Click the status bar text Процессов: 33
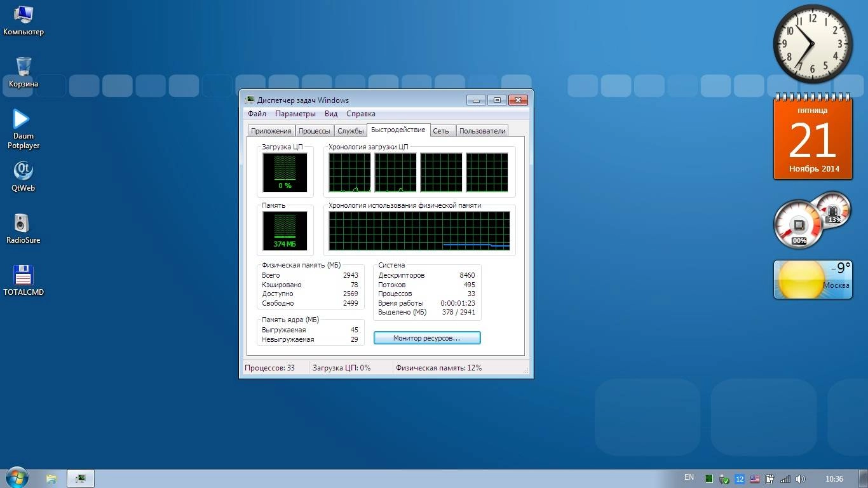Image resolution: width=868 pixels, height=488 pixels. point(270,367)
